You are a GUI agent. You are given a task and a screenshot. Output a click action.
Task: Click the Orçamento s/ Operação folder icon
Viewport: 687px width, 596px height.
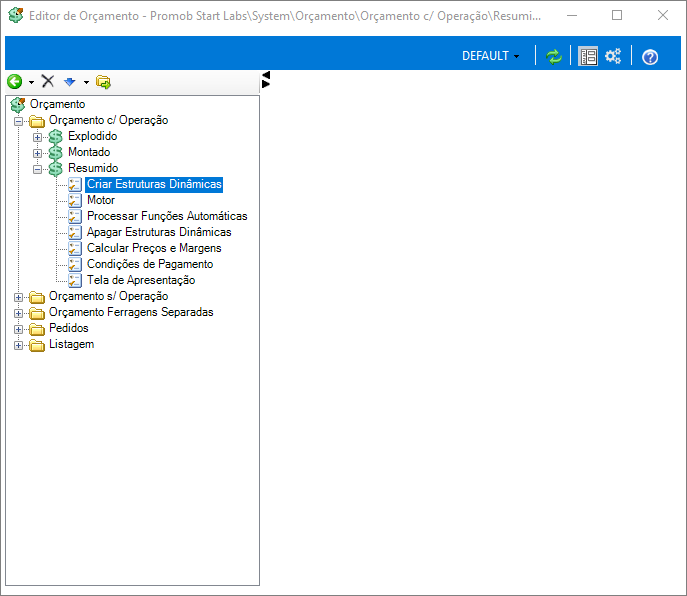37,298
